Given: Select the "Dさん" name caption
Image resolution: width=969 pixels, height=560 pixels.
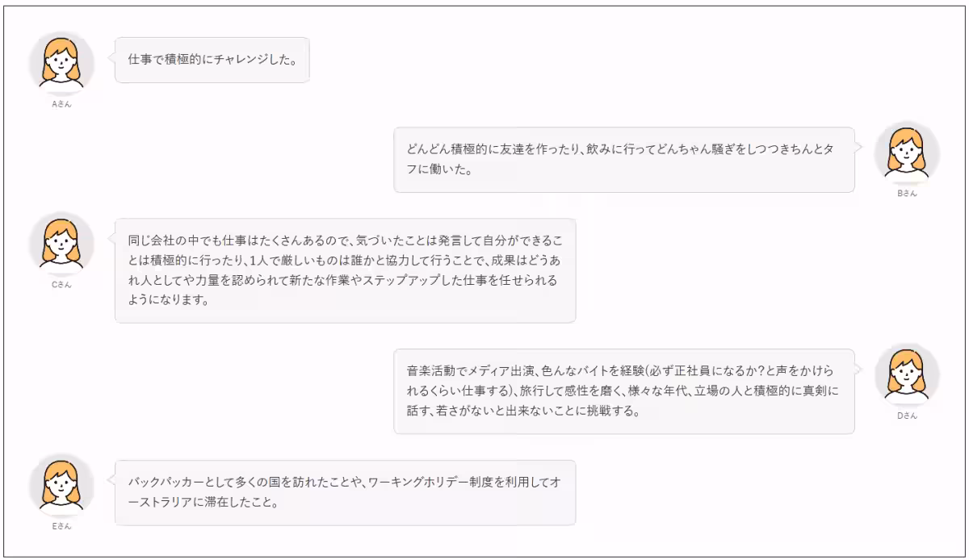Looking at the screenshot, I should point(907,416).
